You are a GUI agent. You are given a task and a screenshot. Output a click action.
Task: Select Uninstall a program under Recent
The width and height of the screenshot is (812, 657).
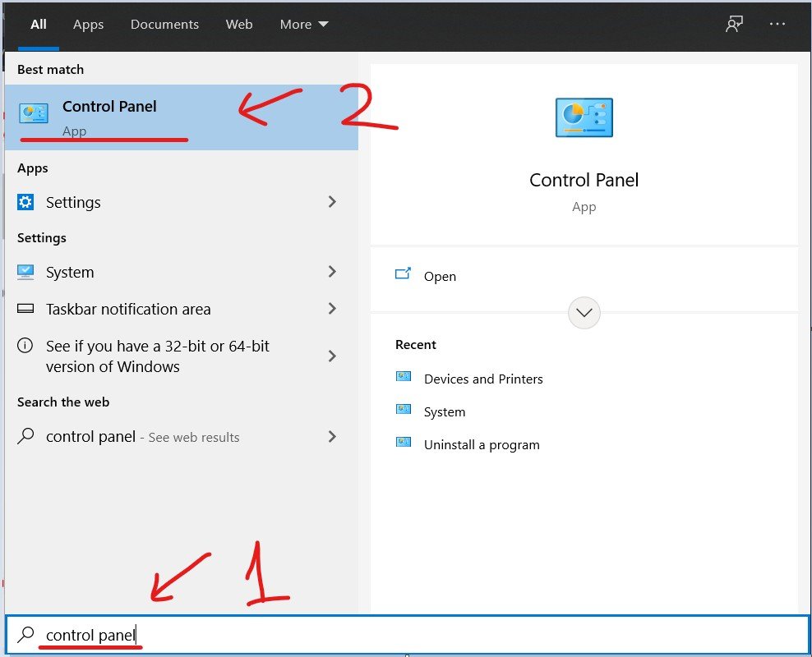(x=481, y=444)
